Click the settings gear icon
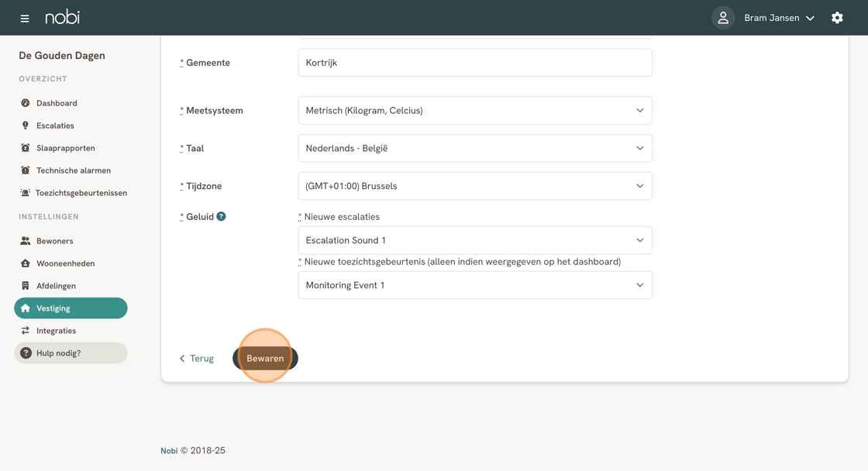This screenshot has height=471, width=868. click(x=837, y=18)
